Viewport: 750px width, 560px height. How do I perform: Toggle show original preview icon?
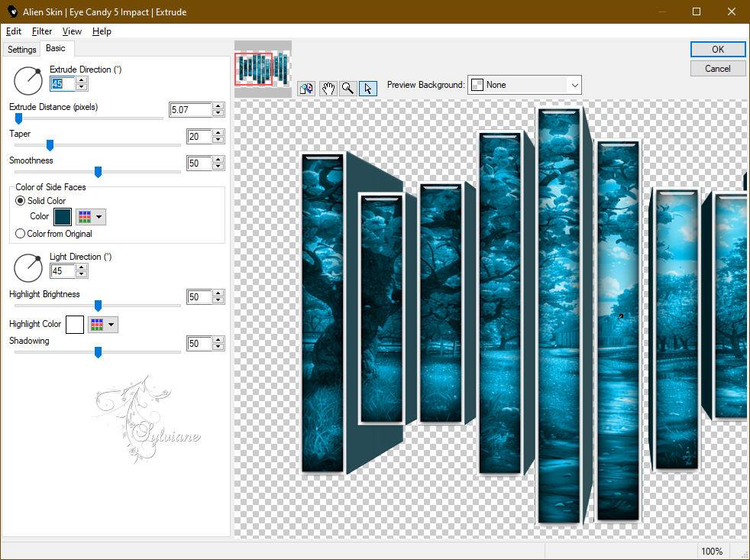click(x=306, y=89)
